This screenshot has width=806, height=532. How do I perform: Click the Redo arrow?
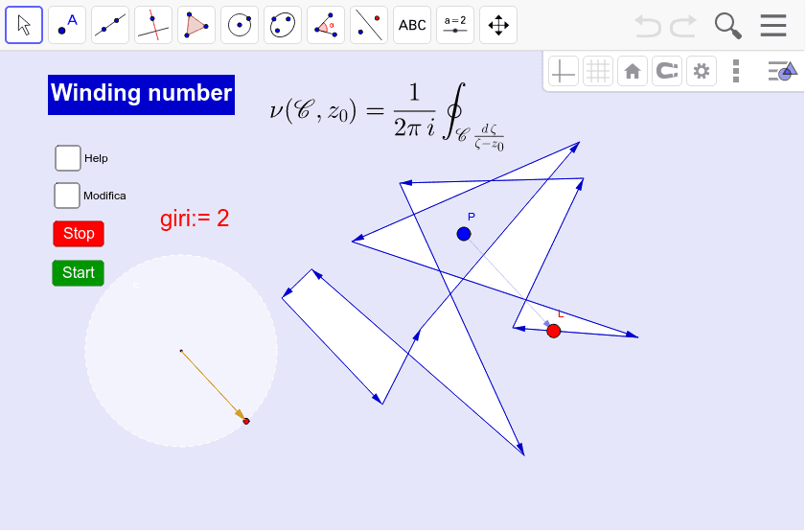[x=683, y=26]
